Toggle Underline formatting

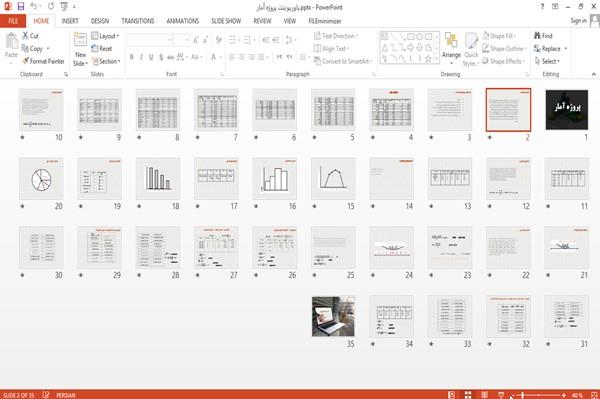click(x=151, y=57)
